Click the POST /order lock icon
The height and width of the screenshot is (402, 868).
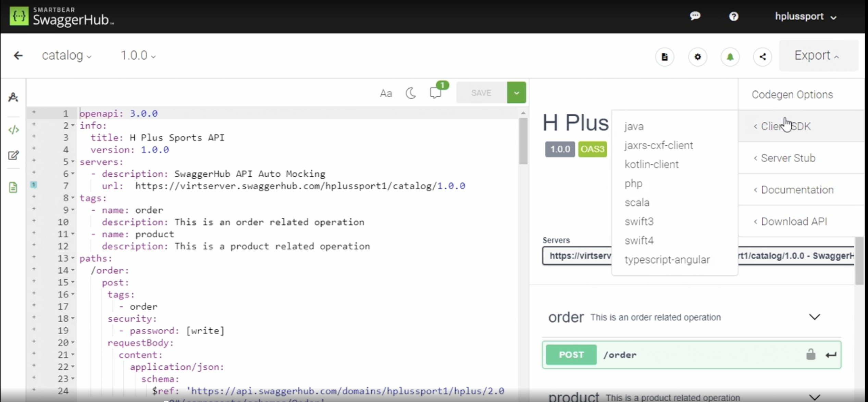tap(810, 354)
